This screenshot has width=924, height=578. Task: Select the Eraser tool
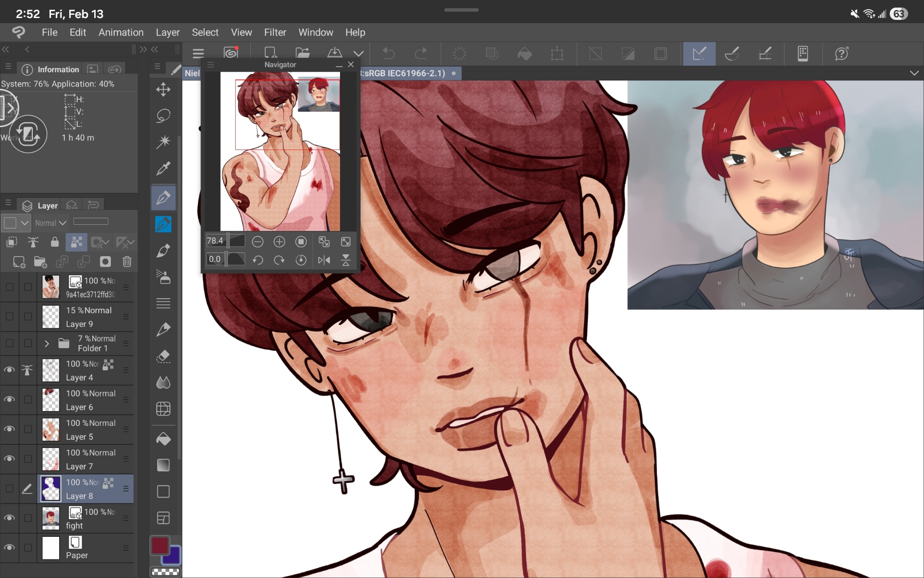tap(163, 357)
